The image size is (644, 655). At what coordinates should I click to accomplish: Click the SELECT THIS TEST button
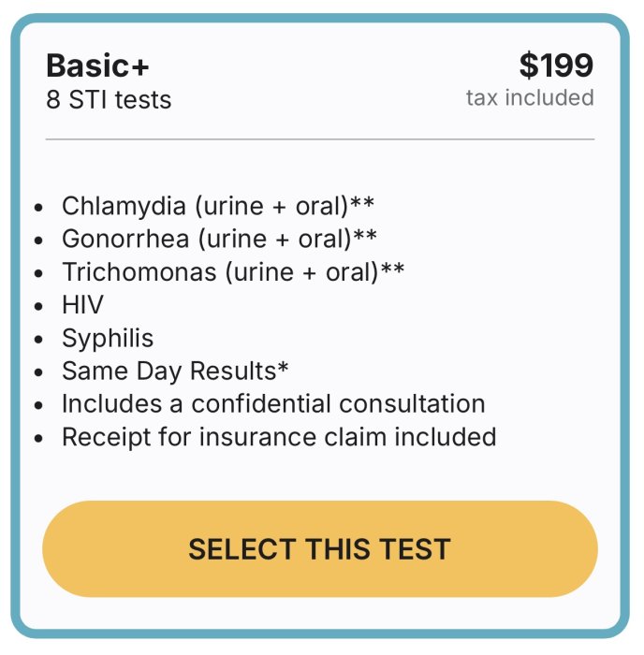point(319,549)
